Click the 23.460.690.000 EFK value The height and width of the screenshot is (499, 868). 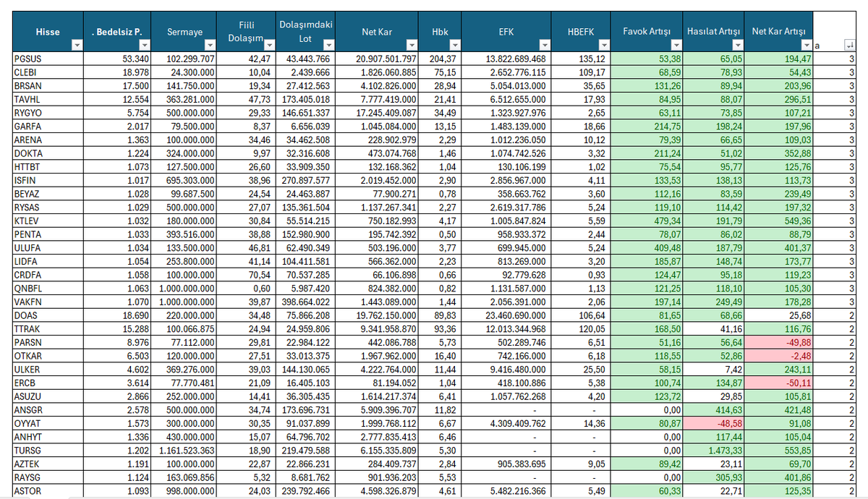point(505,316)
